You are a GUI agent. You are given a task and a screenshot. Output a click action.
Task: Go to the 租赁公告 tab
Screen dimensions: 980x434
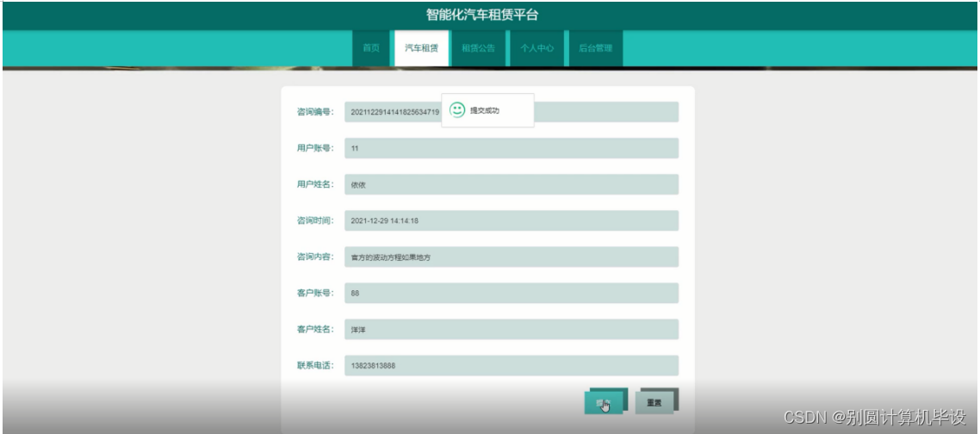478,48
